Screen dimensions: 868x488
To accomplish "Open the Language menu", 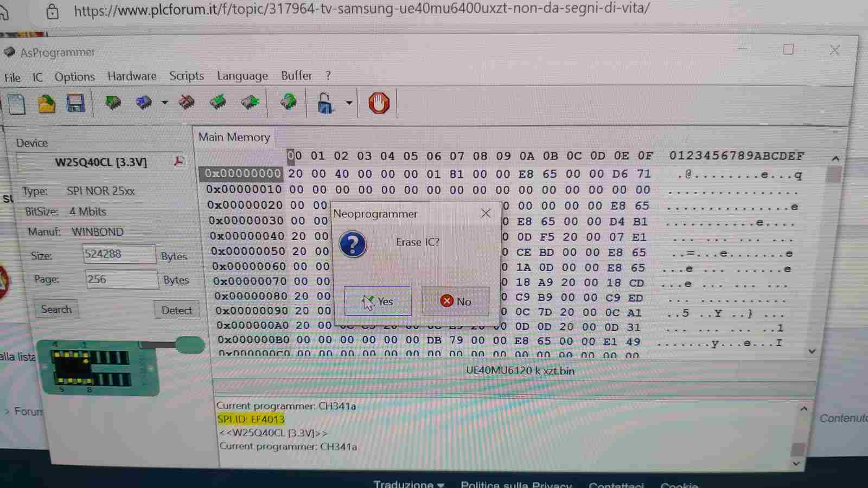I will [242, 76].
